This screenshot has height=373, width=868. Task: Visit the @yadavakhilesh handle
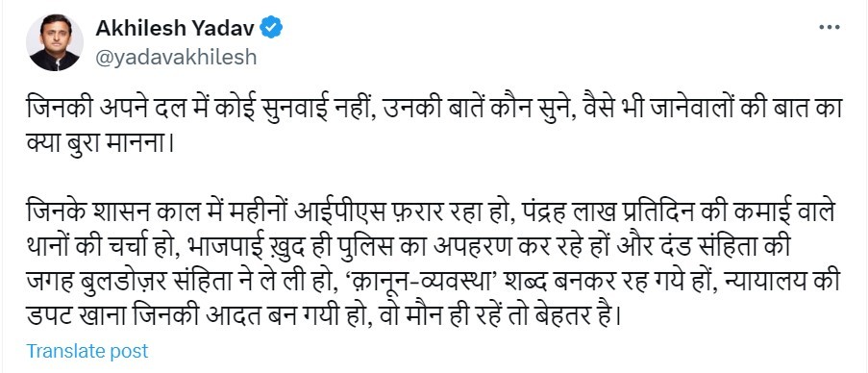click(176, 58)
